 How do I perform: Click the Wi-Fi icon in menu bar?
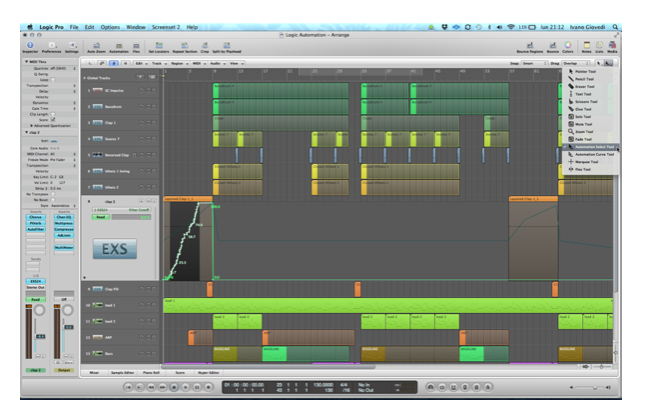(511, 27)
